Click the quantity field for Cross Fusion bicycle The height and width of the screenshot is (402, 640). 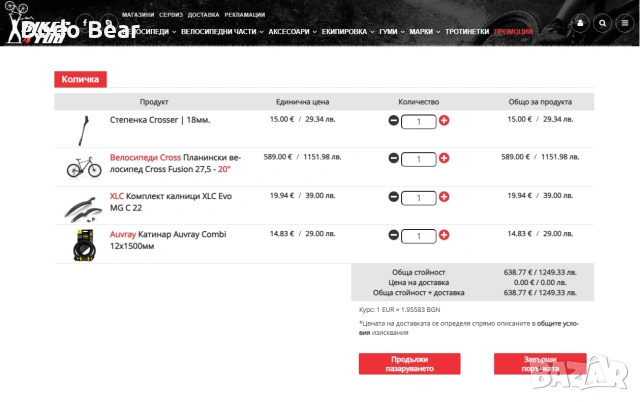[x=418, y=159]
